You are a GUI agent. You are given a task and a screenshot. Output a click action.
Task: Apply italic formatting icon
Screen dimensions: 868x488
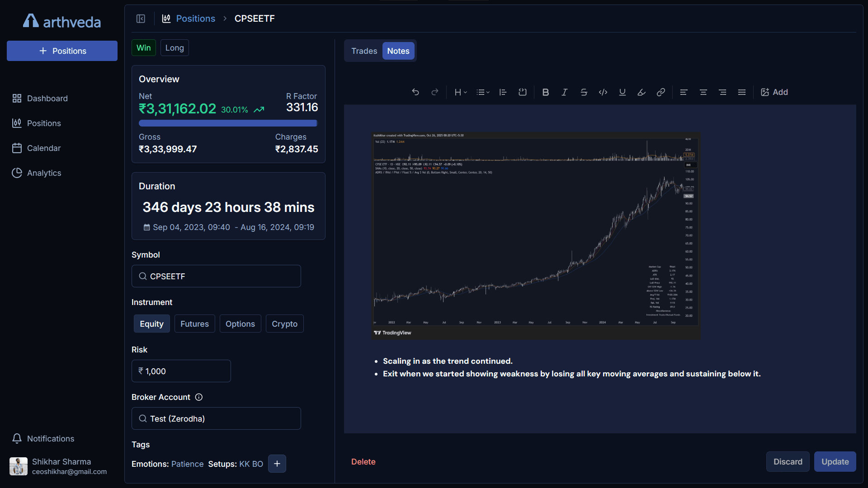pos(565,92)
